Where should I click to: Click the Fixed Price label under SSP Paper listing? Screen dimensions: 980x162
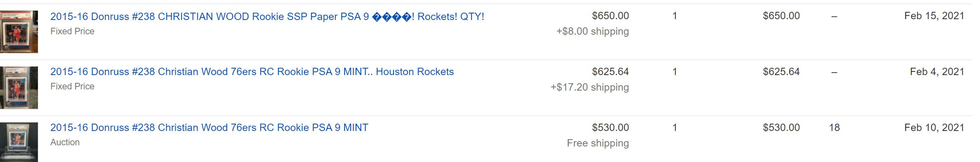click(72, 31)
